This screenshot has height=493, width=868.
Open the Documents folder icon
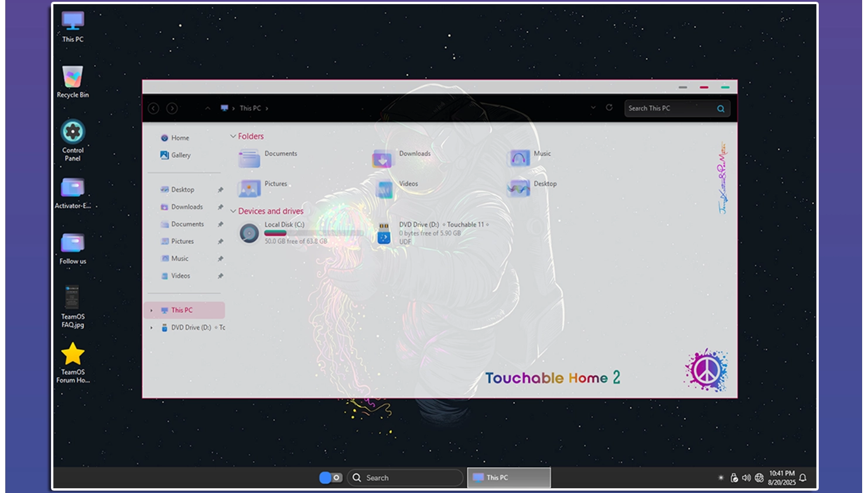[250, 158]
